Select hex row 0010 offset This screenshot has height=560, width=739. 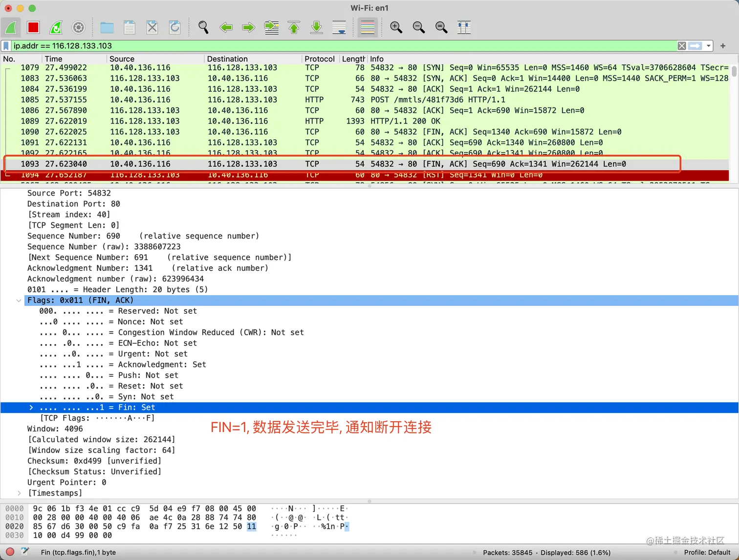pos(14,517)
